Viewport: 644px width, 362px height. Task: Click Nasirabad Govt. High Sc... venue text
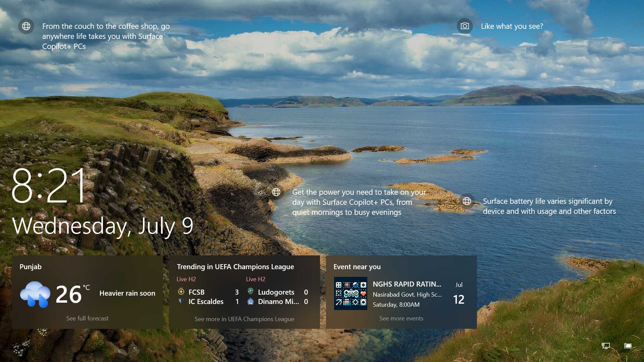(407, 294)
